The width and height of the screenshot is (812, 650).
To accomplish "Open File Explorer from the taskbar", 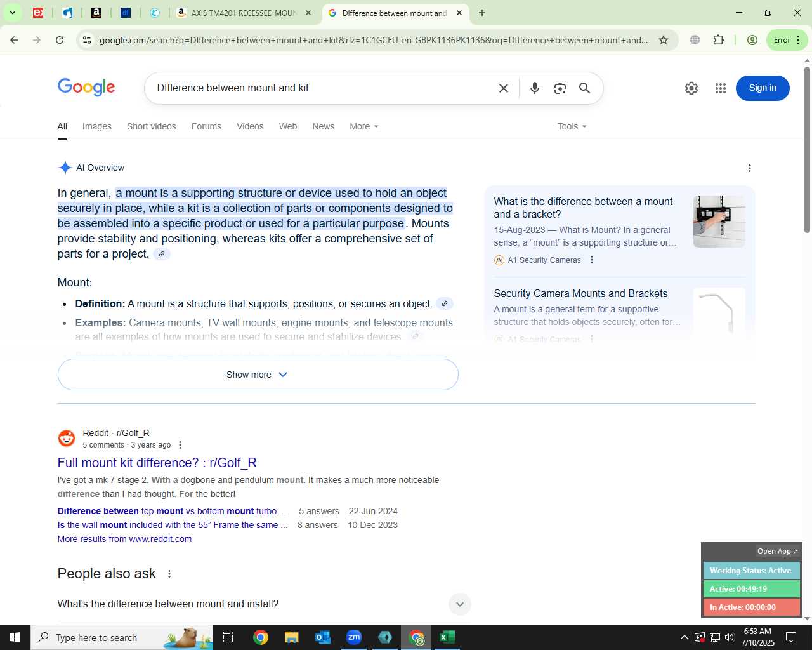I will point(292,637).
